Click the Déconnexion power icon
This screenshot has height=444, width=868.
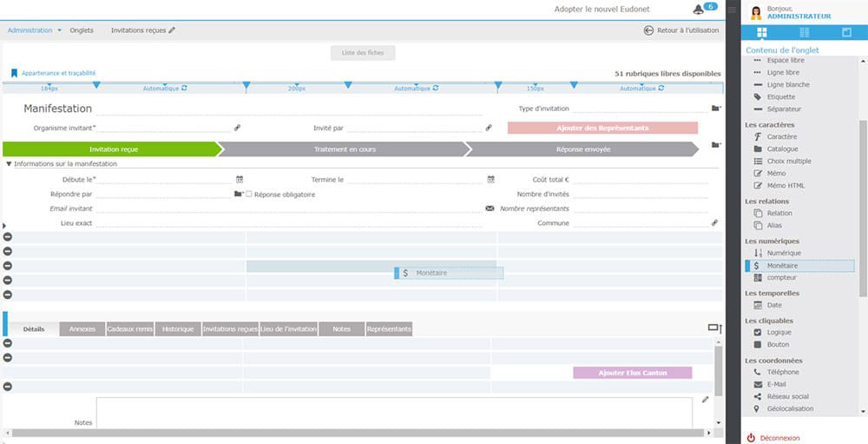pos(751,438)
